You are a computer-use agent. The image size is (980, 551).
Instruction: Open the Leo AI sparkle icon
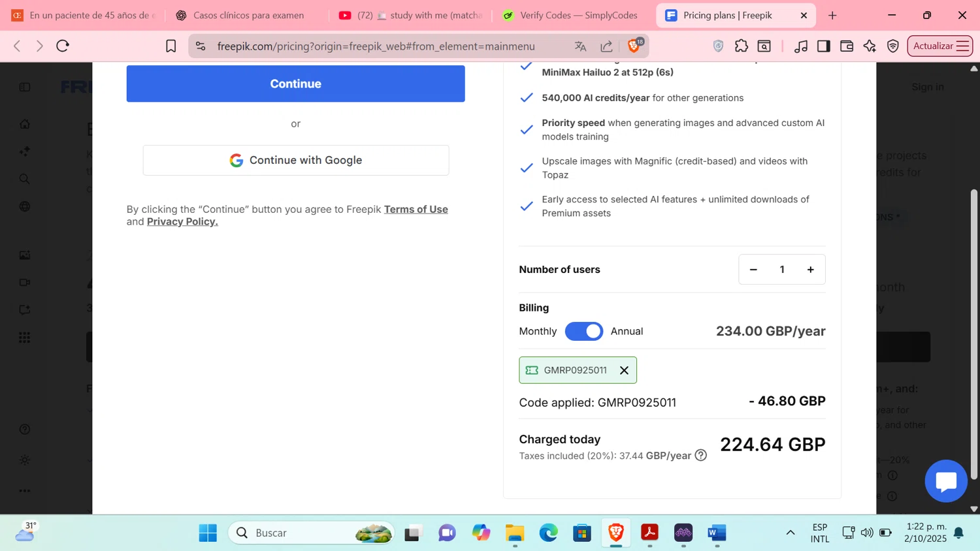(870, 46)
